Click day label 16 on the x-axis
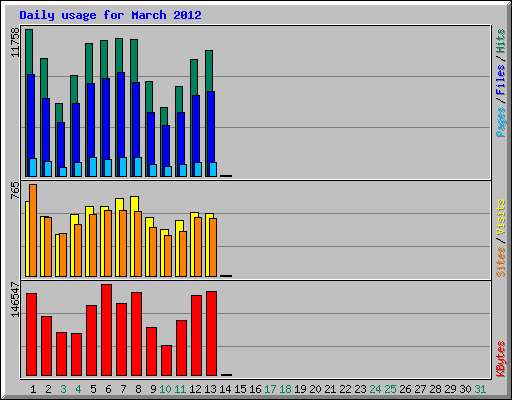Screen dimensions: 512x400 pyautogui.click(x=255, y=389)
